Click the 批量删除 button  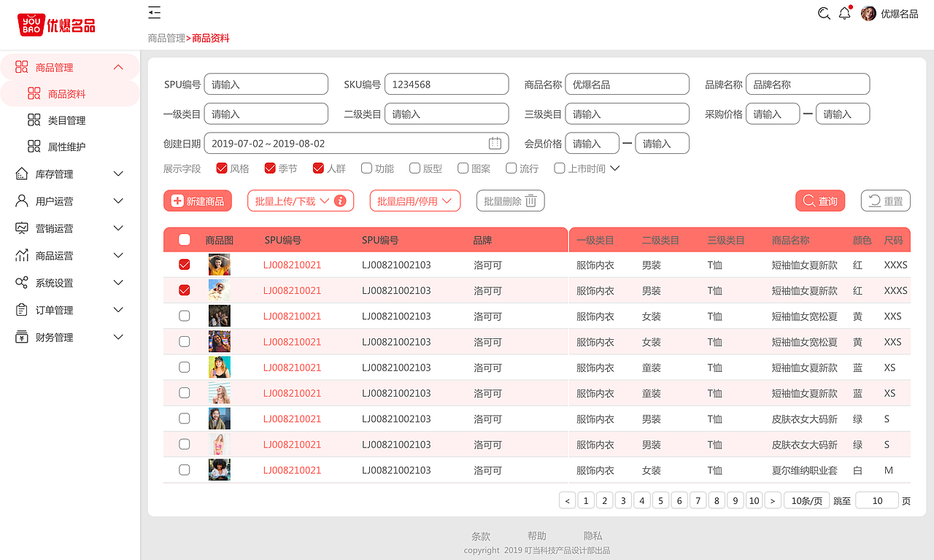(x=511, y=201)
